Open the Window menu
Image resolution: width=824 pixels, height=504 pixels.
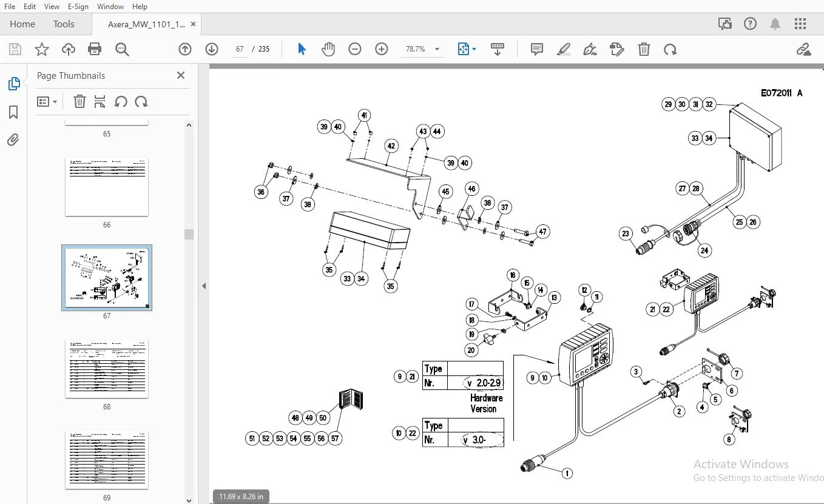coord(110,6)
